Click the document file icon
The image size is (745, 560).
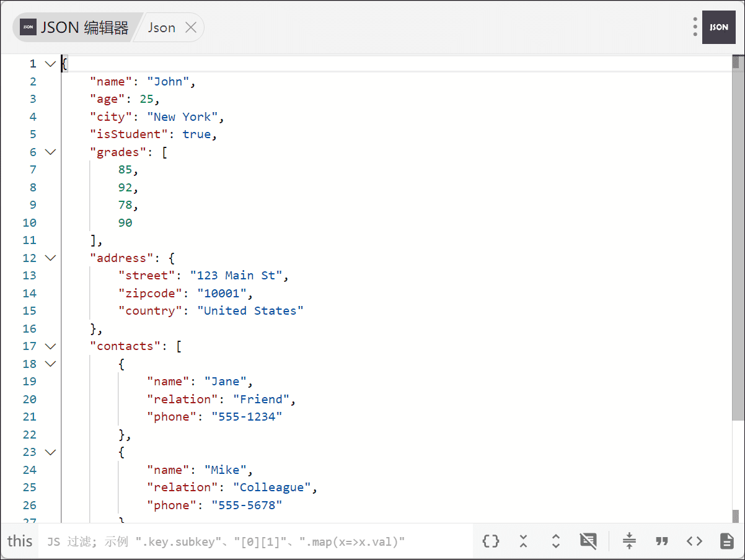(726, 541)
